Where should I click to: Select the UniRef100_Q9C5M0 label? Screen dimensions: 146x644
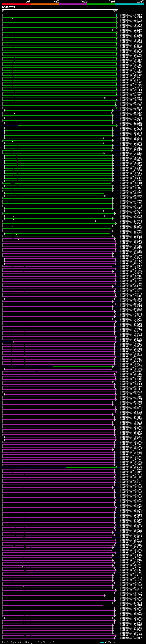pos(131,63)
